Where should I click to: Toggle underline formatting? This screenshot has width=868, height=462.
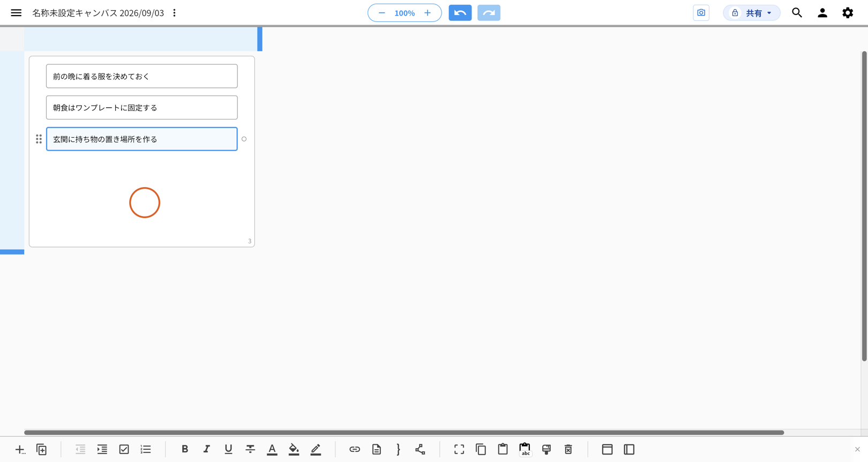tap(228, 450)
